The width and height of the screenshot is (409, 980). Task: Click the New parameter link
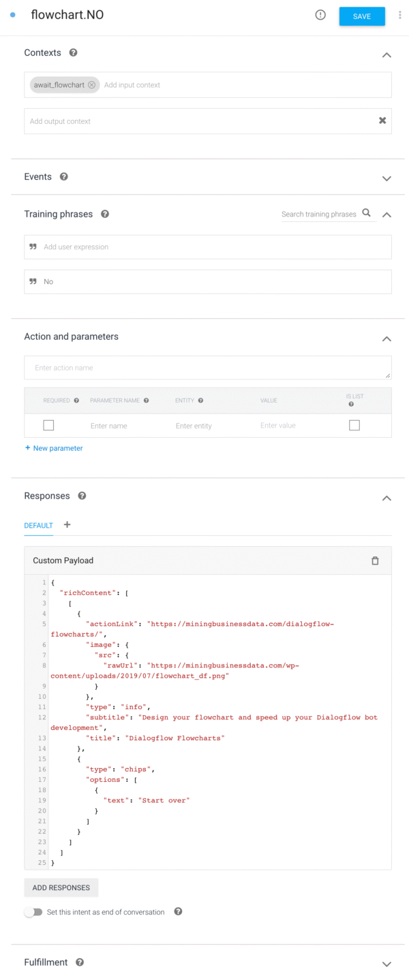[53, 448]
